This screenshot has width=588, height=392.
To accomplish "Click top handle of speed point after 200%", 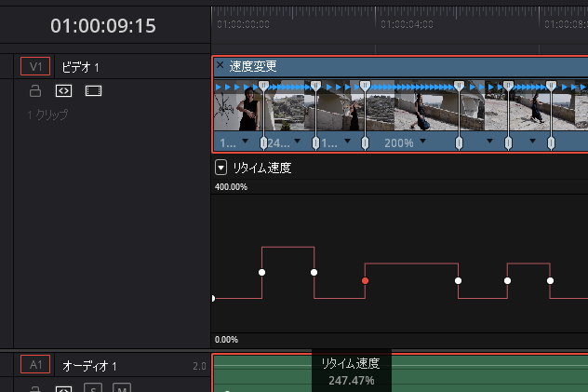I will (459, 85).
